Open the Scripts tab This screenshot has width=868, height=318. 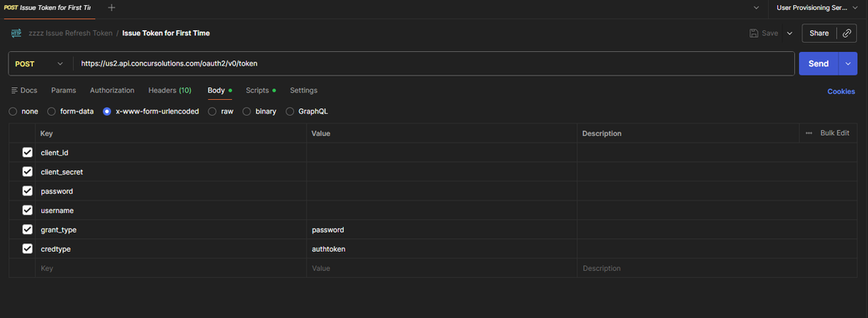click(x=260, y=90)
